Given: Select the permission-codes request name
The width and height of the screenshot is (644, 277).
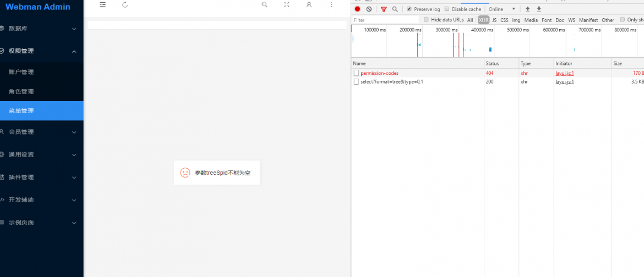Looking at the screenshot, I should [x=379, y=73].
